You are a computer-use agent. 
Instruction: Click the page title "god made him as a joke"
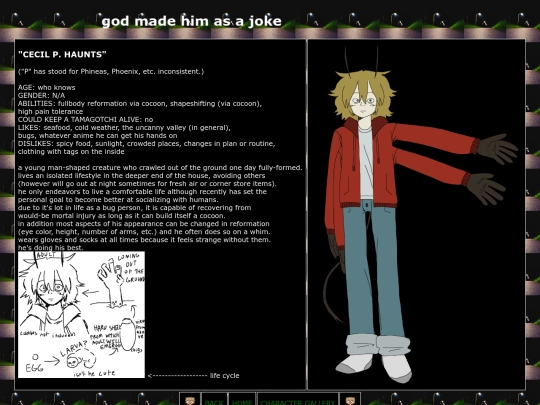click(191, 21)
